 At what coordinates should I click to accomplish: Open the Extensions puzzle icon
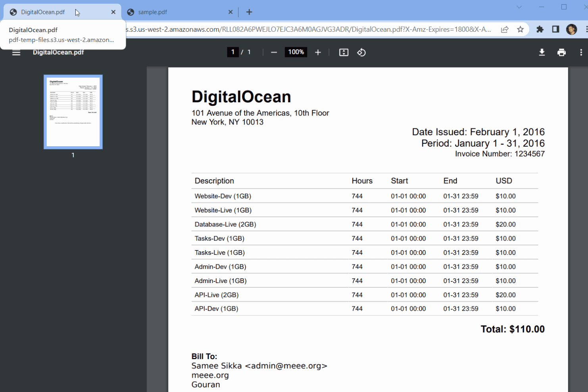(x=540, y=29)
